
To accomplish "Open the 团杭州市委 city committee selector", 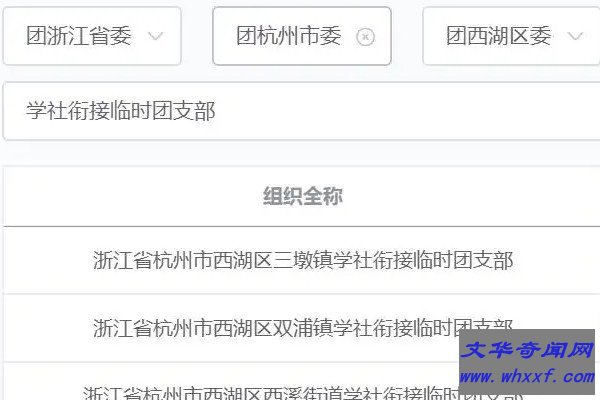I will tap(302, 36).
